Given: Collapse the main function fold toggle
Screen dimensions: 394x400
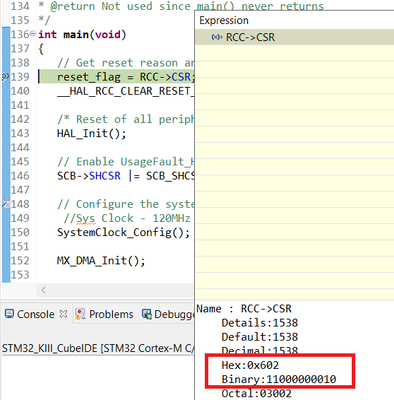Looking at the screenshot, I should click(x=33, y=34).
